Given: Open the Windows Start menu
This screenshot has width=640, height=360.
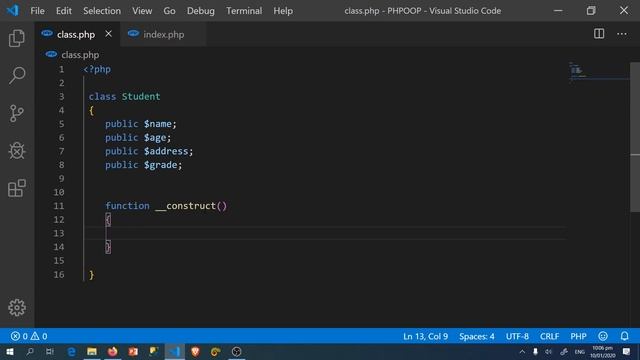Looking at the screenshot, I should tap(9, 351).
